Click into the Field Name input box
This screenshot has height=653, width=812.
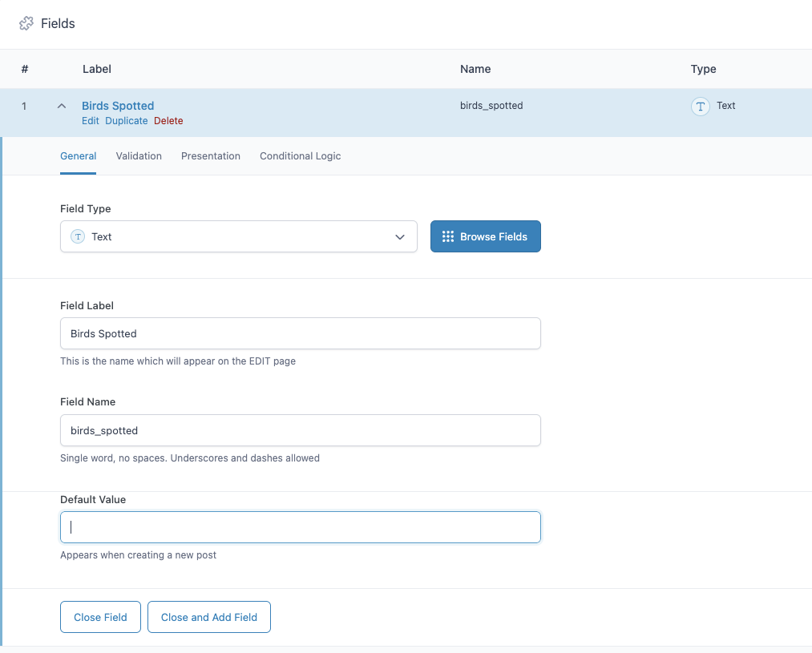click(301, 430)
